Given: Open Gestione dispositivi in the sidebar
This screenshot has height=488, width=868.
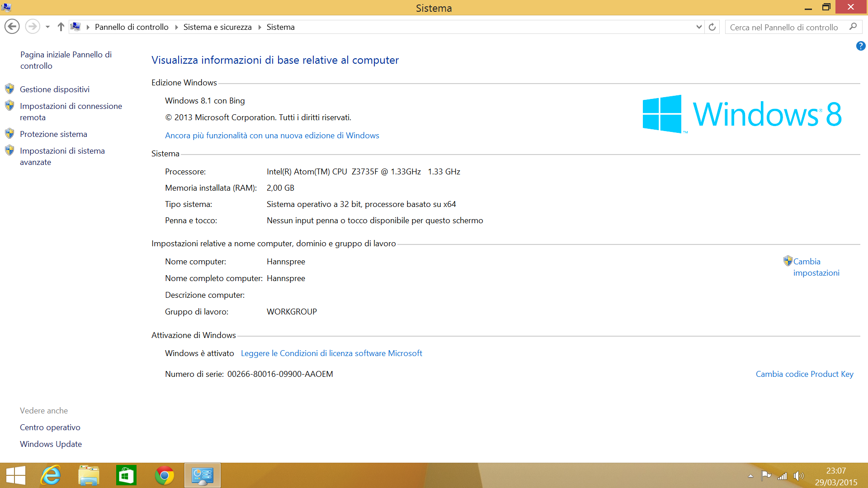Looking at the screenshot, I should (x=55, y=89).
